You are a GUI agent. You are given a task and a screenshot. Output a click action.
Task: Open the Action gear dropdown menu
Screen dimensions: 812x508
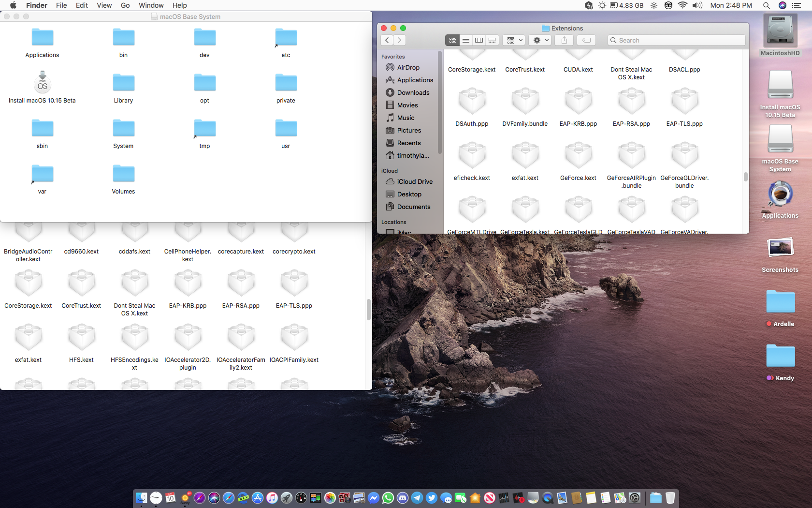540,40
